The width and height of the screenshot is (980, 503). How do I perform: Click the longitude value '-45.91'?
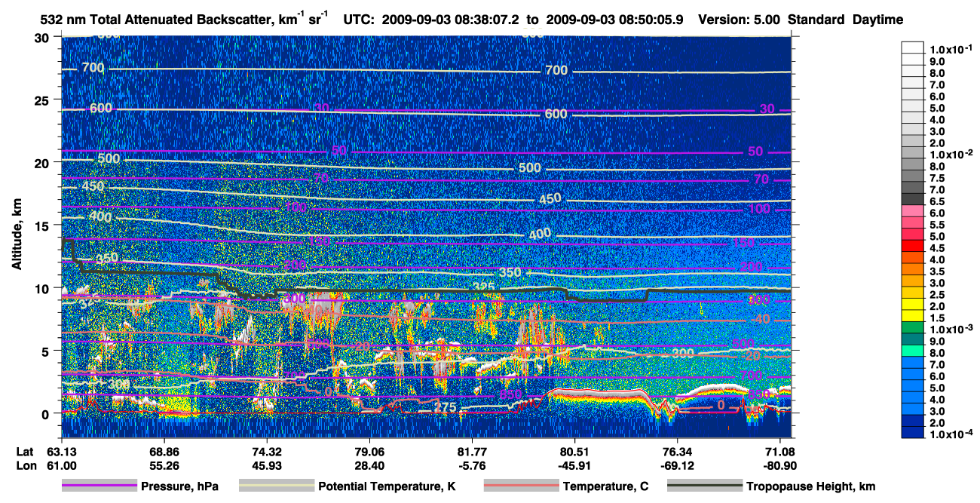(574, 465)
